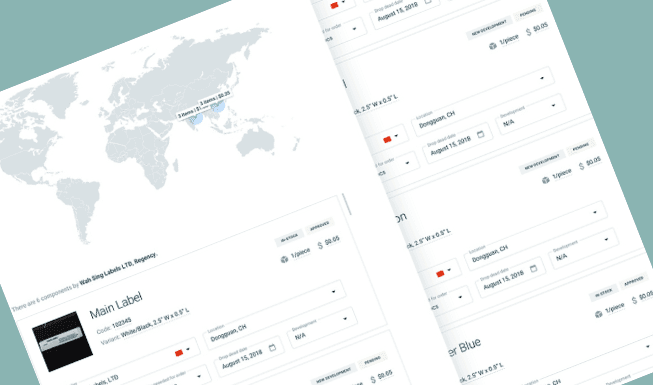Open calendar icon in the Blue card's predecessor ending 'on'
Viewport: 653px width, 385px height.
533,269
